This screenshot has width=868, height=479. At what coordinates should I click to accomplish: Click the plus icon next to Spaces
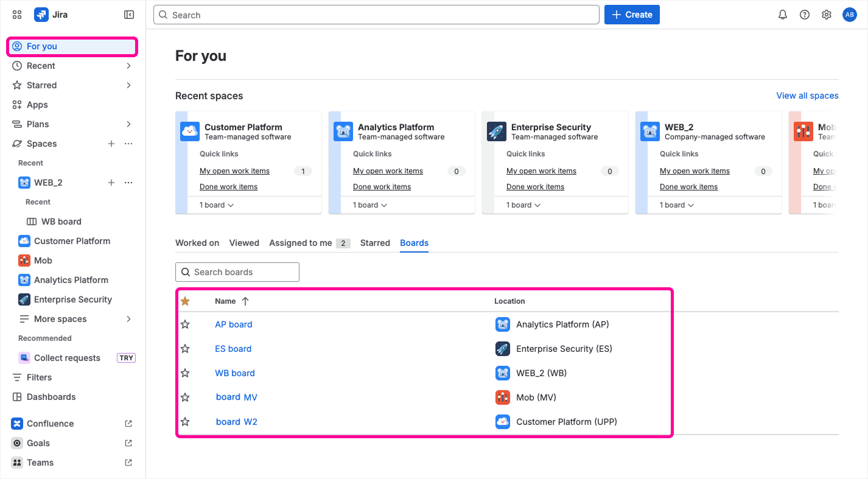(x=111, y=144)
